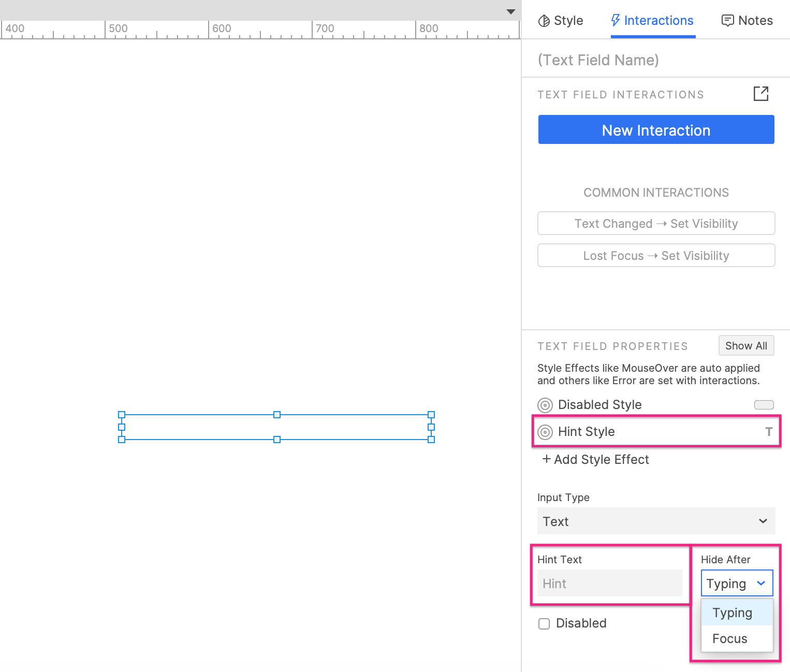Open the Input Type dropdown
Image resolution: width=790 pixels, height=672 pixels.
pyautogui.click(x=655, y=521)
